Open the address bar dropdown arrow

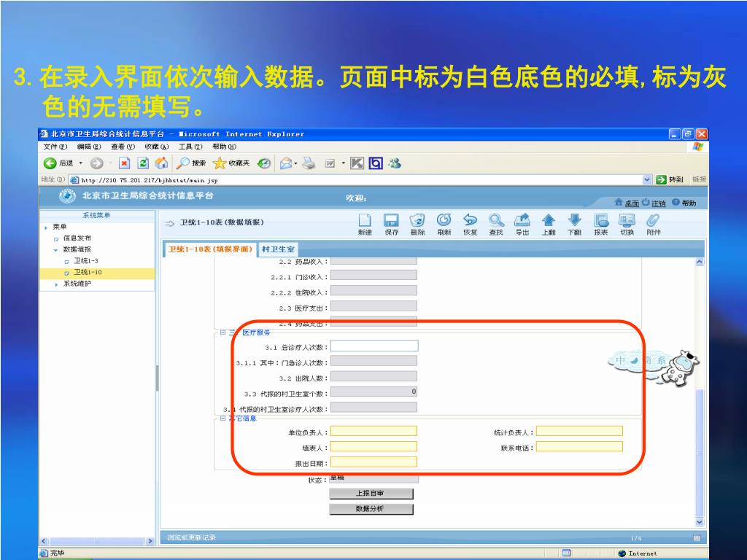coord(646,179)
